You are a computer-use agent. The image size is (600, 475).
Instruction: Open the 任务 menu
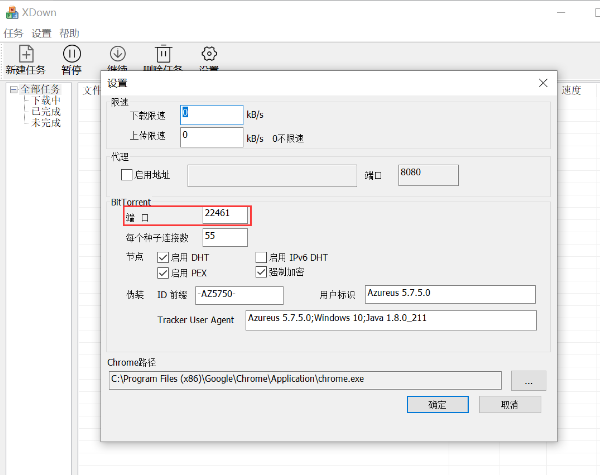click(13, 33)
